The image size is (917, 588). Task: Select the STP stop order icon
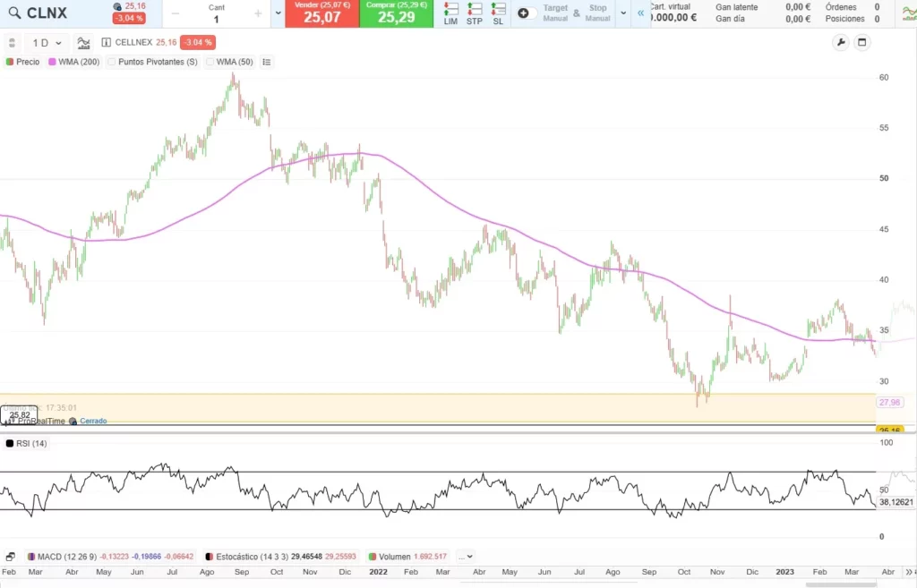(x=475, y=13)
